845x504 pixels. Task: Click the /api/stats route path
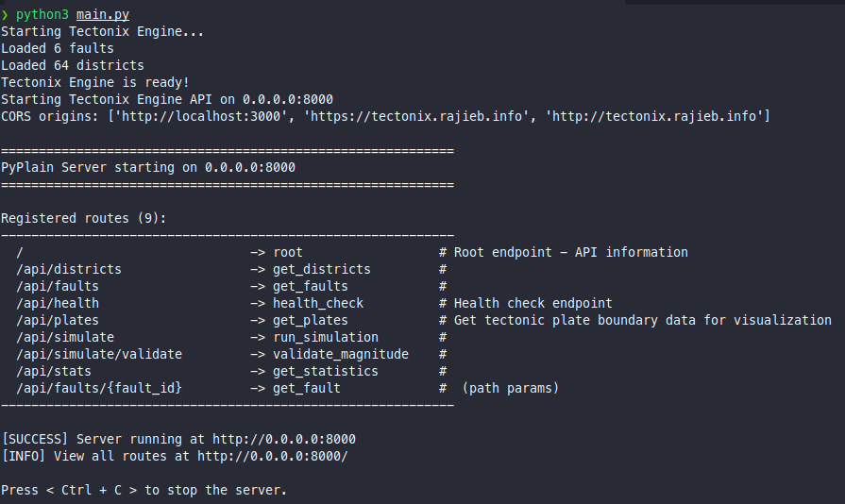pos(54,371)
